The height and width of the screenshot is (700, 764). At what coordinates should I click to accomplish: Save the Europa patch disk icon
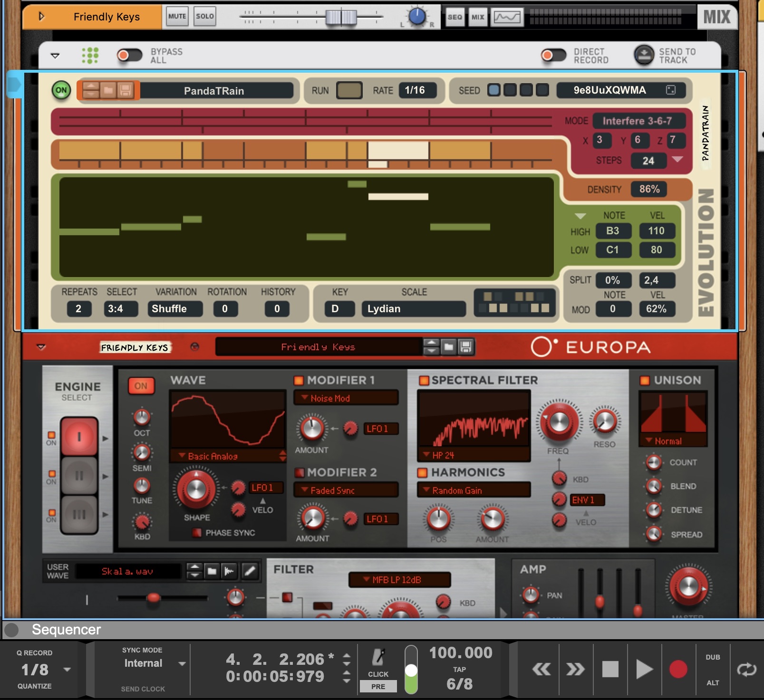click(x=466, y=347)
